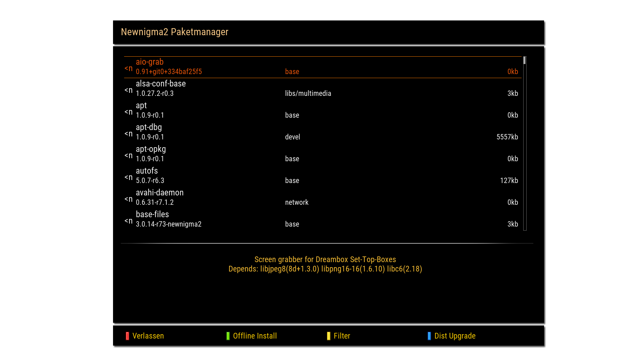
Task: Click the status icon beside avahi-daemon
Action: 128,199
